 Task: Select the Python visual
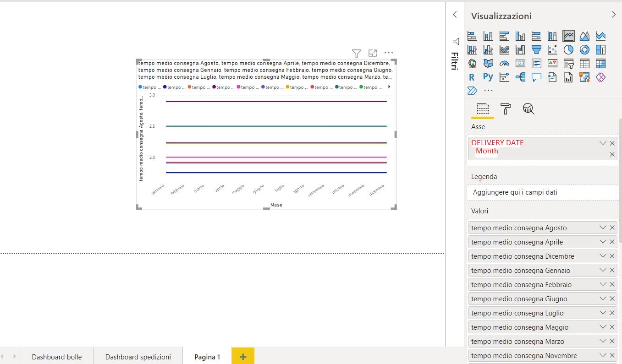coord(488,77)
